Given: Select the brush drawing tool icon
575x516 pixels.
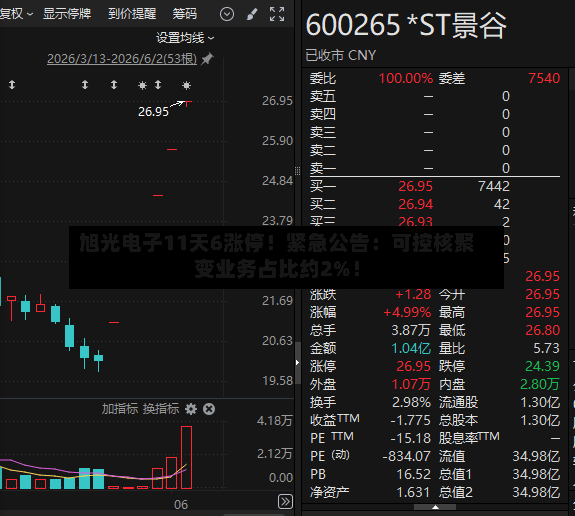Looking at the screenshot, I should (252, 15).
